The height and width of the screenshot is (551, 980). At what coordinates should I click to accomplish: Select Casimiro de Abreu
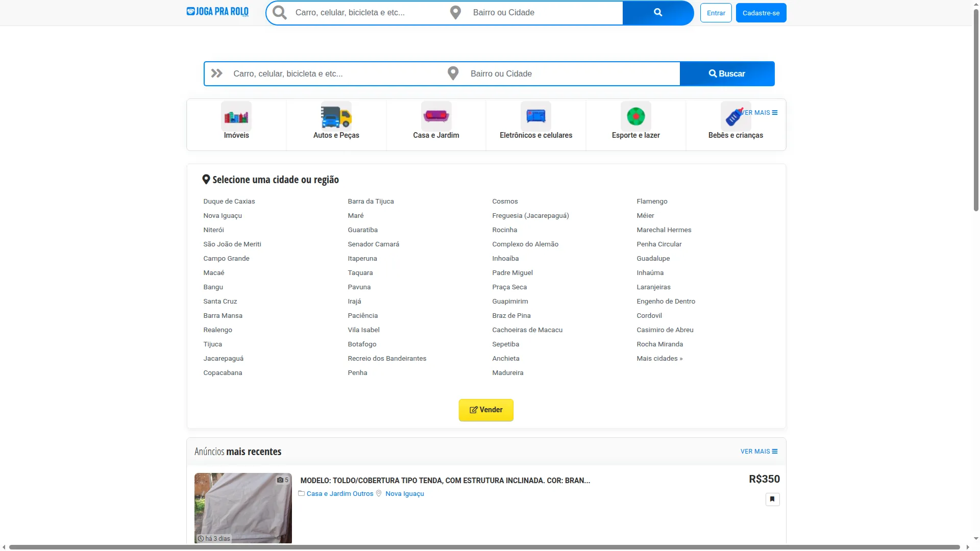665,330
